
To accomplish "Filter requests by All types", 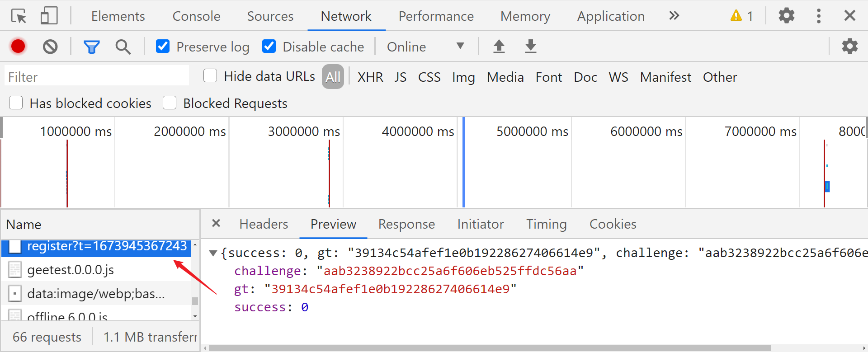I will 333,77.
